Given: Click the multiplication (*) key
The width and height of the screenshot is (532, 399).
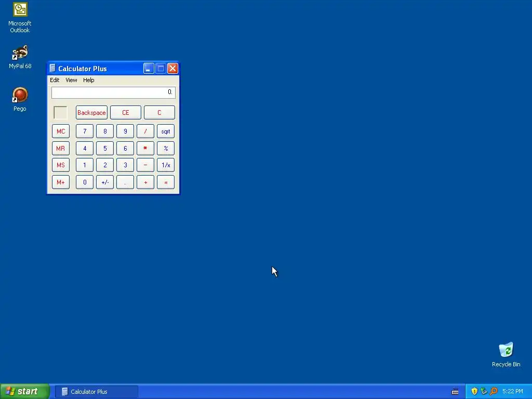Looking at the screenshot, I should coord(145,148).
